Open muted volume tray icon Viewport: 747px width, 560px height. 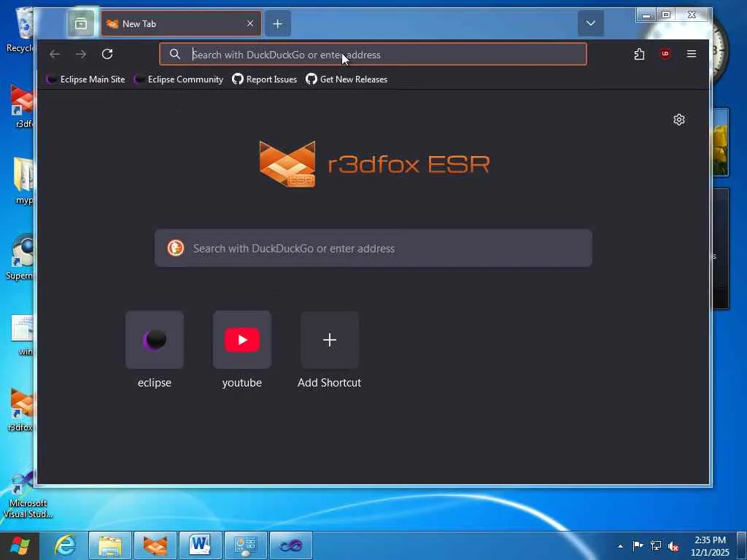(673, 546)
